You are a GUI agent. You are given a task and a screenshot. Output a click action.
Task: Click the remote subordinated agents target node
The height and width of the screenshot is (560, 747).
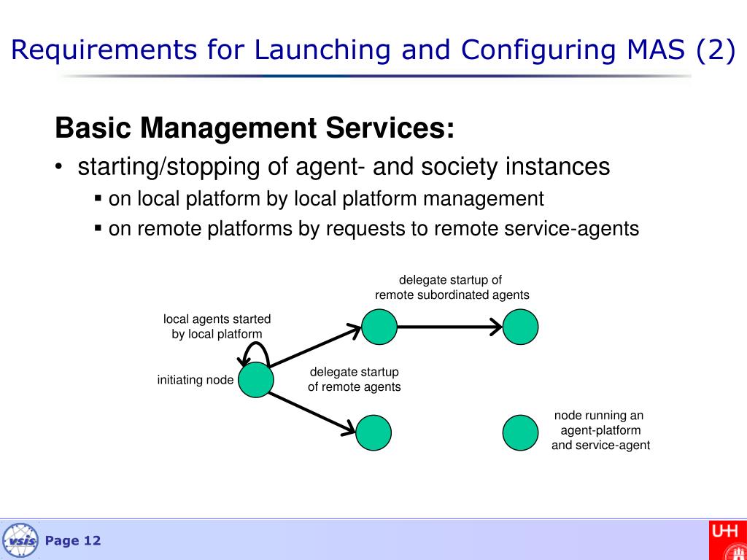pos(520,327)
